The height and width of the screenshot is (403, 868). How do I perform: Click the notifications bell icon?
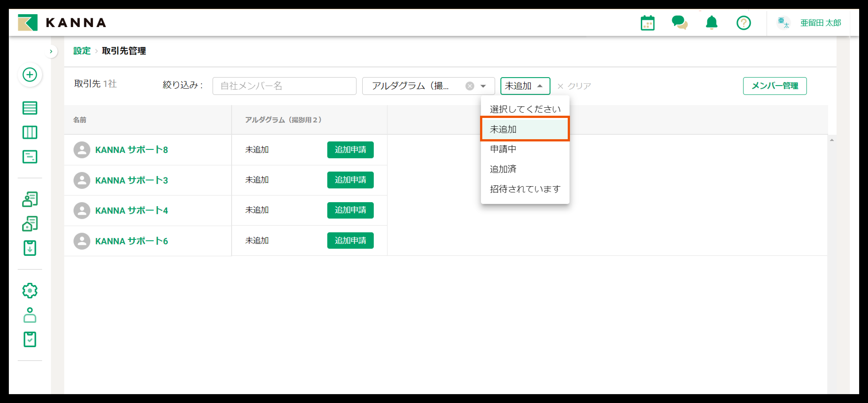[711, 23]
